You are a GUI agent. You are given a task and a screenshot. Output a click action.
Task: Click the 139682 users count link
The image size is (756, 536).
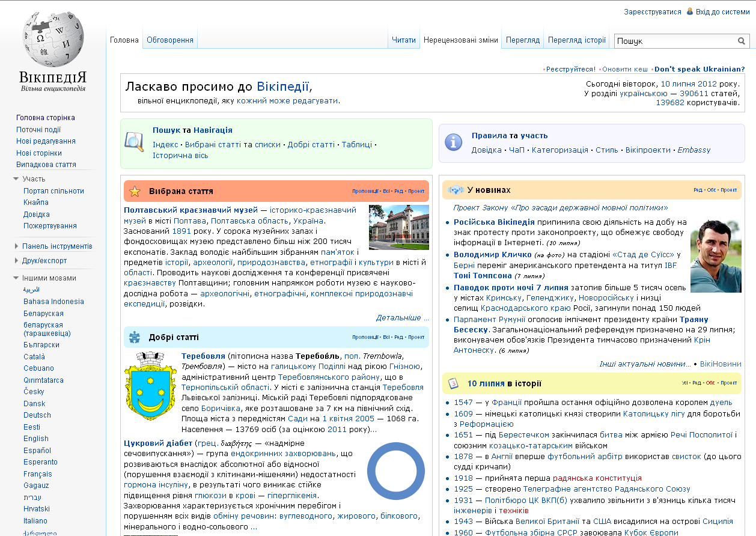tap(670, 103)
